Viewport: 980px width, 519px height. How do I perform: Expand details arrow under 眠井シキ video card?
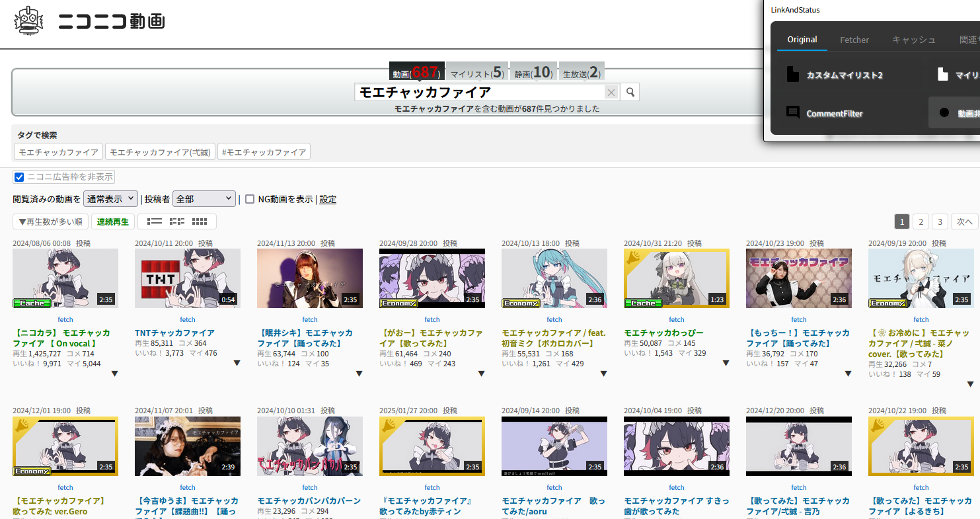pyautogui.click(x=359, y=374)
